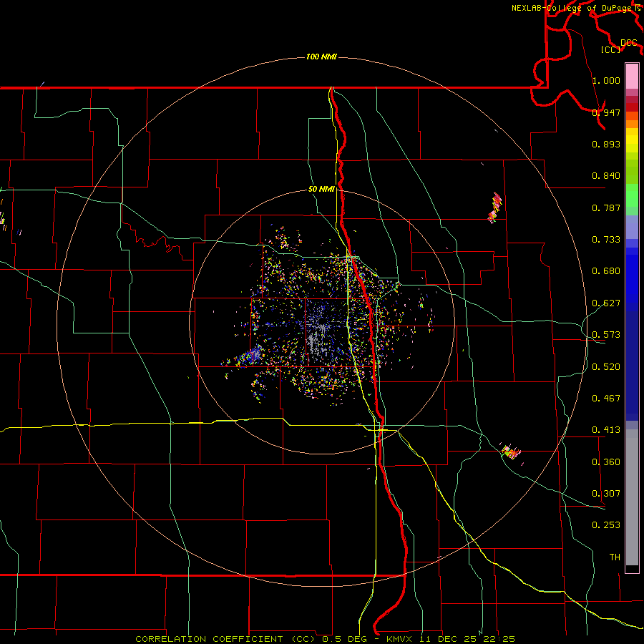This screenshot has height=644, width=644.
Task: Click the 0.680 legend value
Action: point(606,271)
